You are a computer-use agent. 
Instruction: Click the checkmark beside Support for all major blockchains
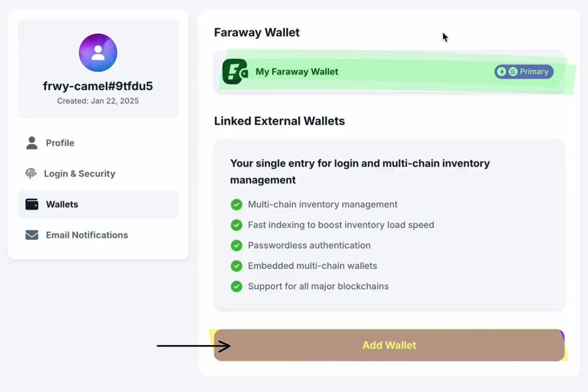236,287
